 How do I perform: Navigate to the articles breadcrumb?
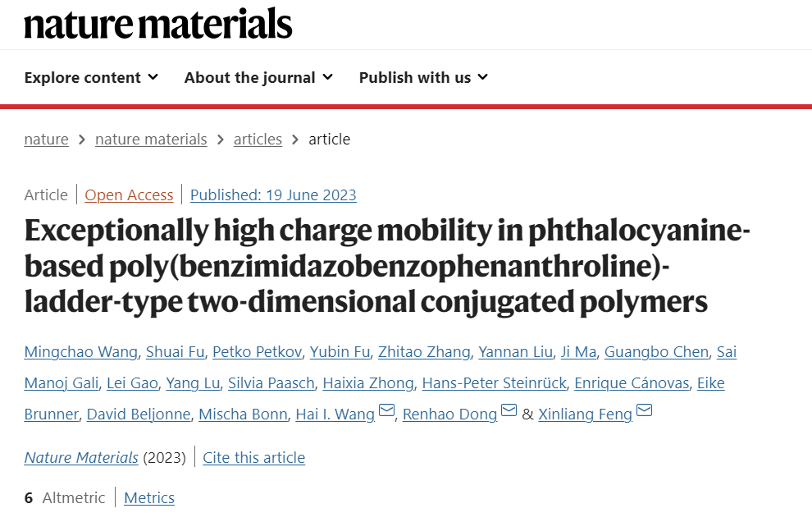pyautogui.click(x=258, y=140)
